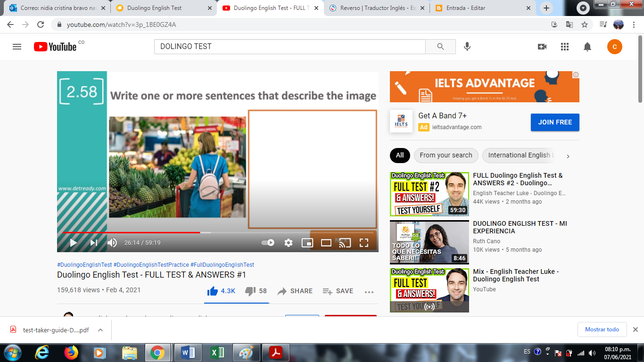This screenshot has height=362, width=644.
Task: Select From your search chip
Action: pos(446,155)
